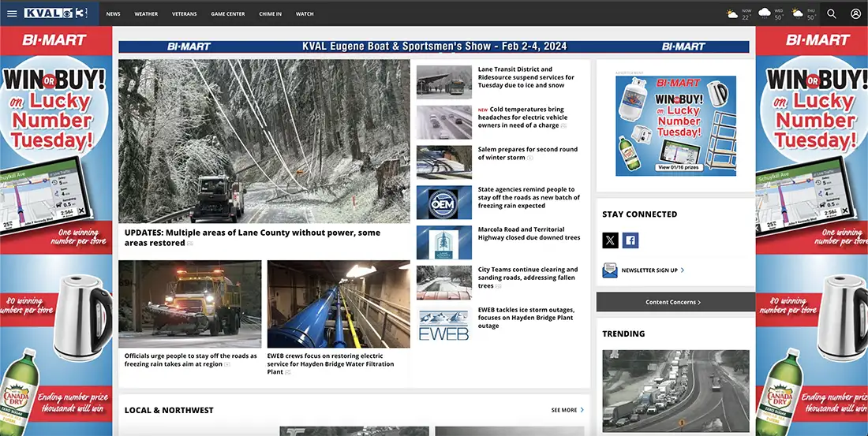
Task: Open the Veterans menu item
Action: click(x=185, y=14)
